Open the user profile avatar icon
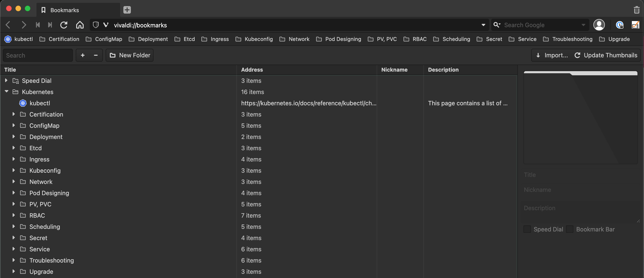The image size is (644, 278). tap(599, 25)
